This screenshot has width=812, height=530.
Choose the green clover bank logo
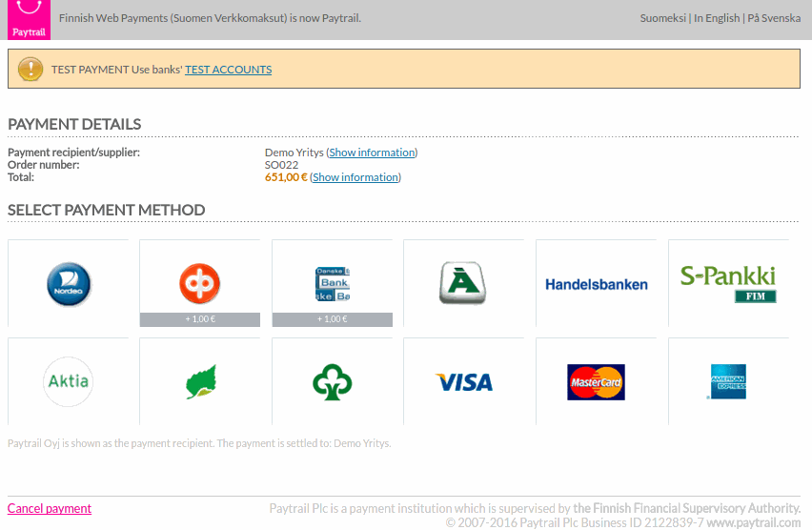[x=333, y=381]
